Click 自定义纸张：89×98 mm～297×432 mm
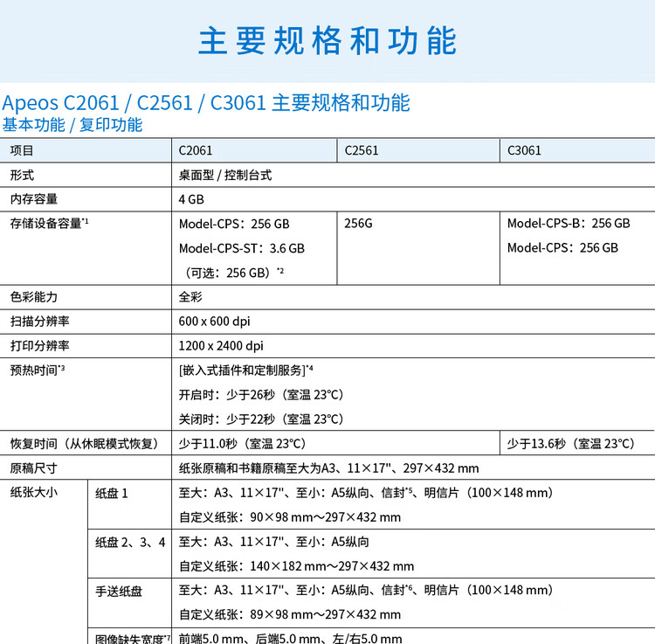This screenshot has width=655, height=644. (290, 615)
